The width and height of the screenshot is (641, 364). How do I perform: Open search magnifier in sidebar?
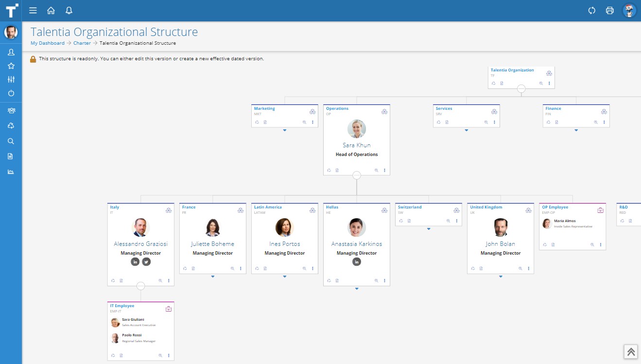(x=11, y=141)
